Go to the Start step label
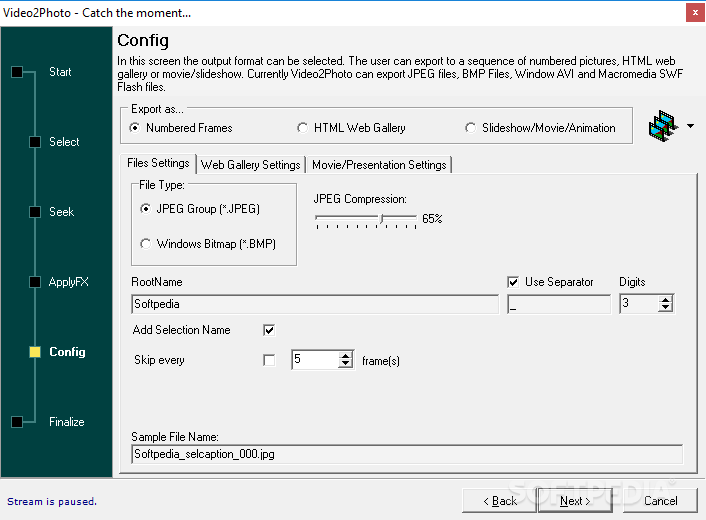706x520 pixels. 60,72
